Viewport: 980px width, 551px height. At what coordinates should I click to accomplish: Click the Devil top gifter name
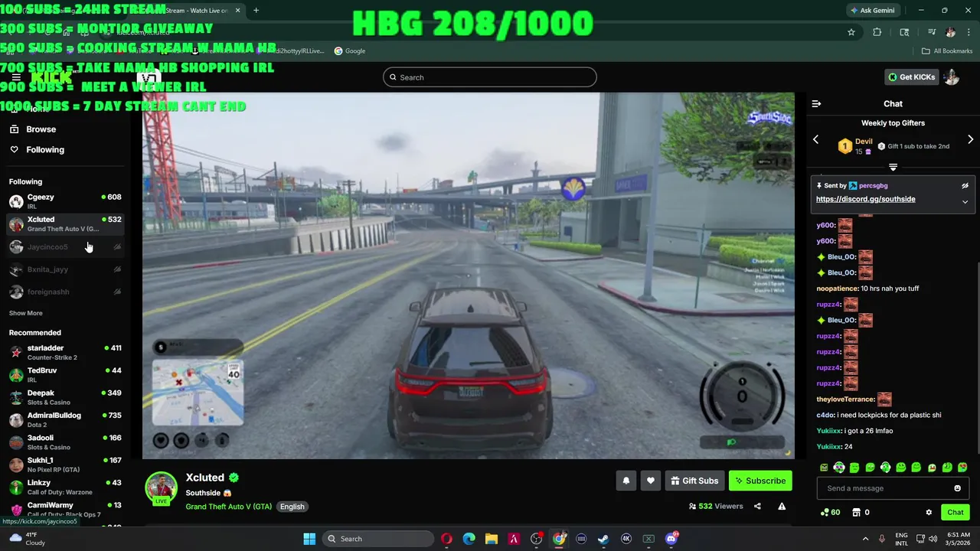864,142
